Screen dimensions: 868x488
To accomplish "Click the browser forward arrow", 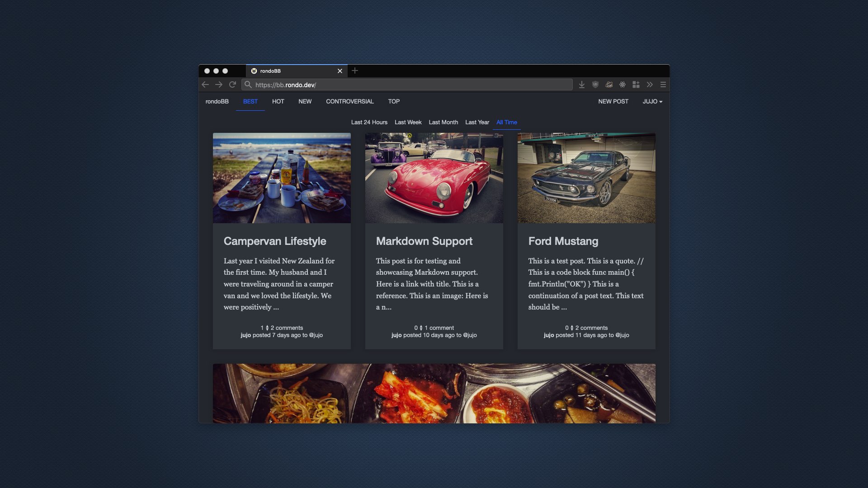I will [x=219, y=84].
